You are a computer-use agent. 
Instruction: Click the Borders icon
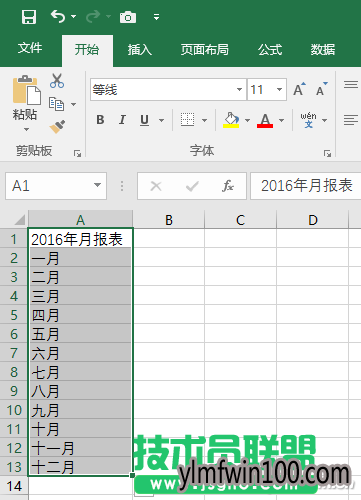coord(187,119)
